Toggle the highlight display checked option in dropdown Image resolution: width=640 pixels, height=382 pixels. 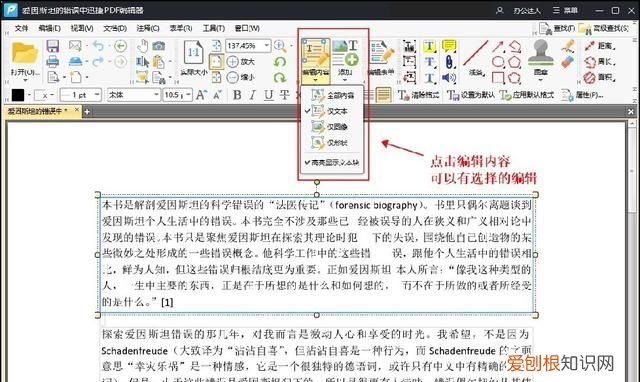click(332, 162)
